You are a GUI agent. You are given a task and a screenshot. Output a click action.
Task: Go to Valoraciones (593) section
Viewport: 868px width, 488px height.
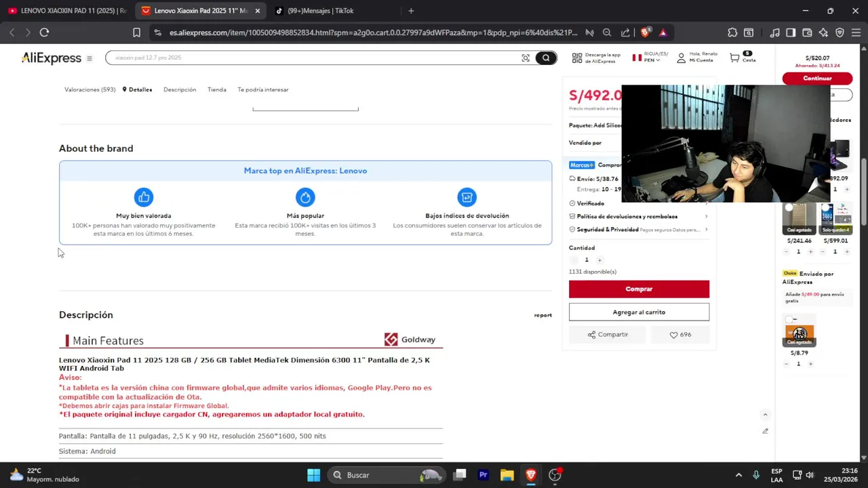tap(90, 89)
